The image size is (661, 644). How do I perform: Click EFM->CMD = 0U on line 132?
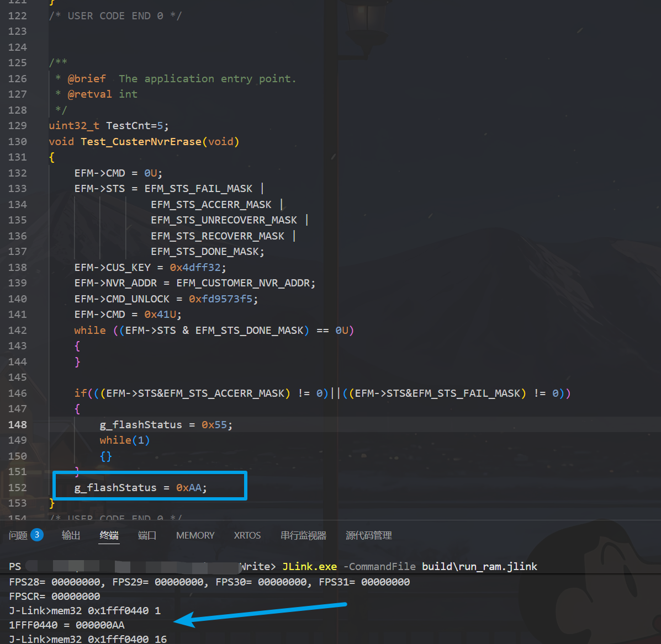click(119, 173)
